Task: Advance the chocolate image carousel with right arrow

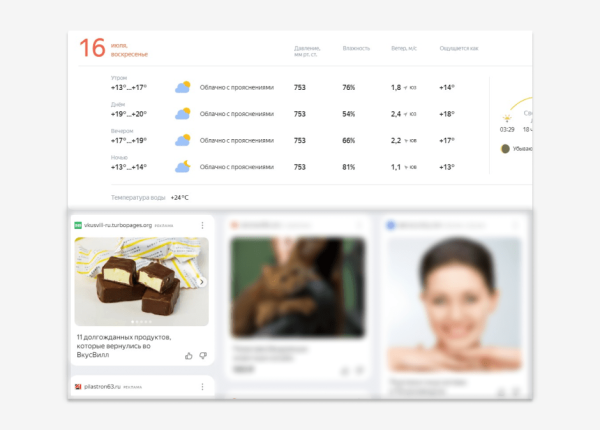Action: coord(201,282)
